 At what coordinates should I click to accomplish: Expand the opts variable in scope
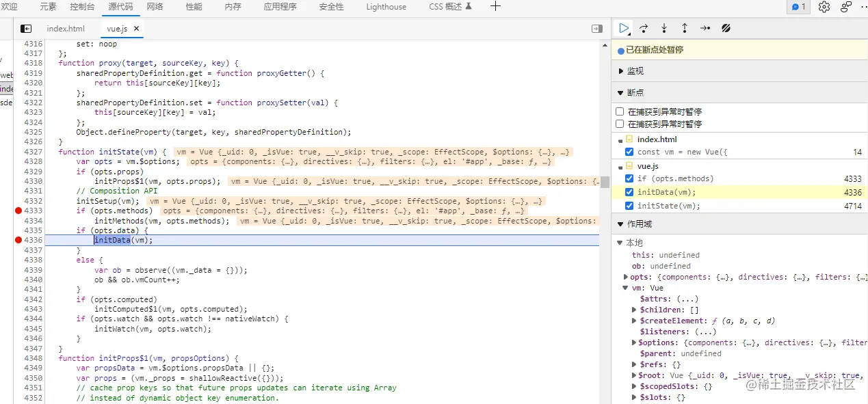click(x=626, y=277)
